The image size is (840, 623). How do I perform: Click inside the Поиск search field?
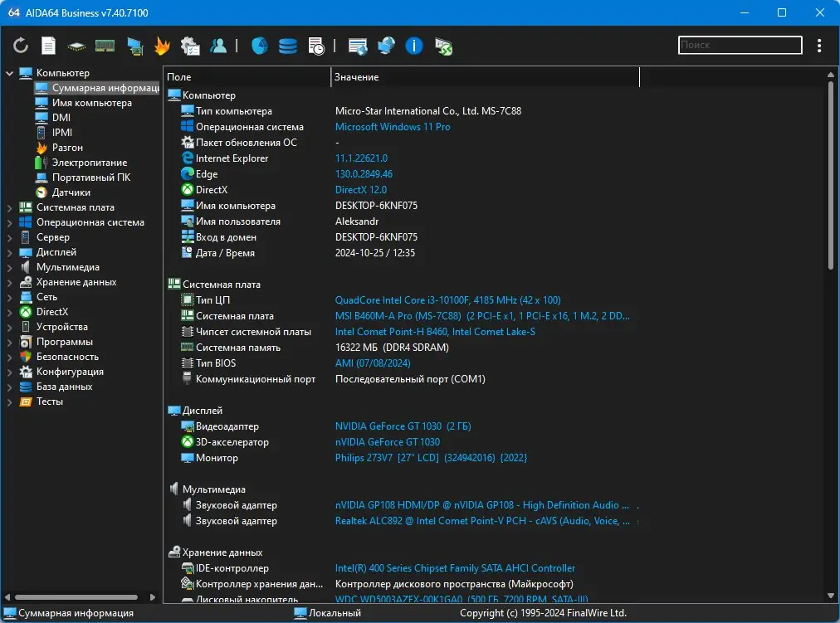point(739,45)
